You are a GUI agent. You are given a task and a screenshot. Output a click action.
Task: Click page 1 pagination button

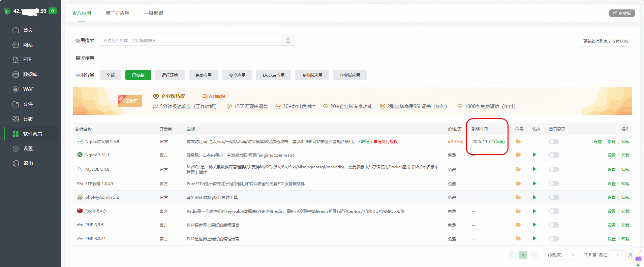click(523, 255)
